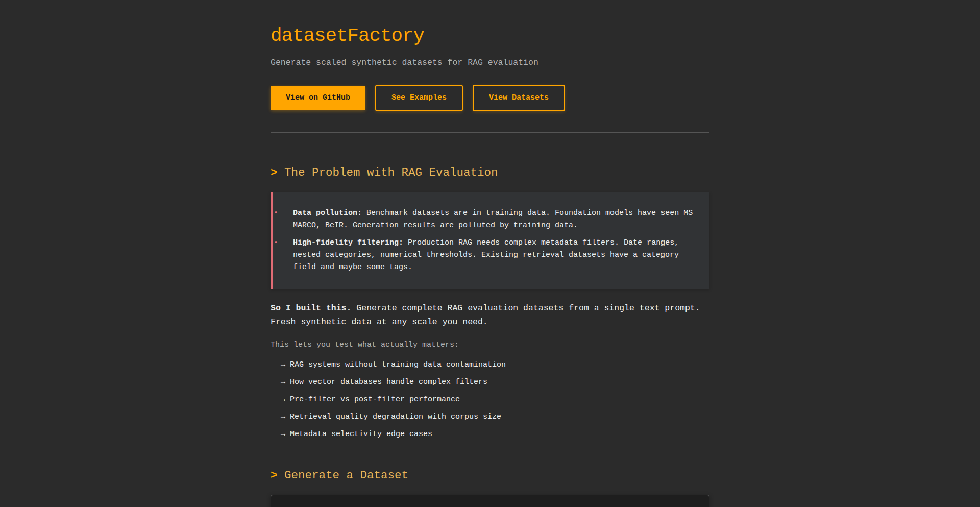This screenshot has height=507, width=980.
Task: Select the heading 'Generate a Dataset'
Action: [346, 475]
